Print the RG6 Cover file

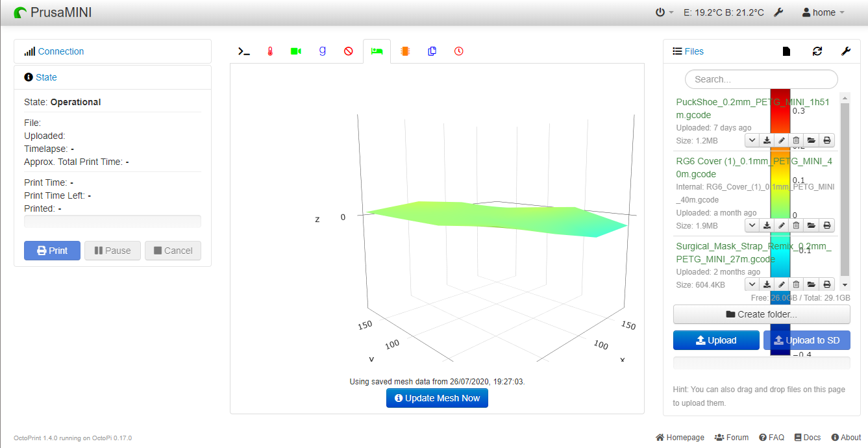[x=827, y=225]
